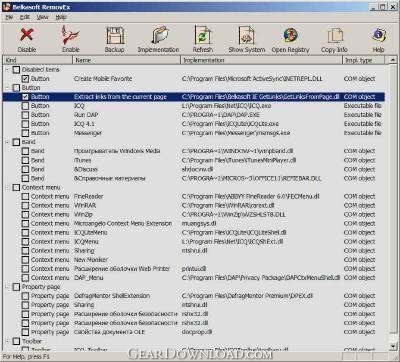Select the DAP.EXE implementation path
The image size is (400, 362).
(x=221, y=115)
